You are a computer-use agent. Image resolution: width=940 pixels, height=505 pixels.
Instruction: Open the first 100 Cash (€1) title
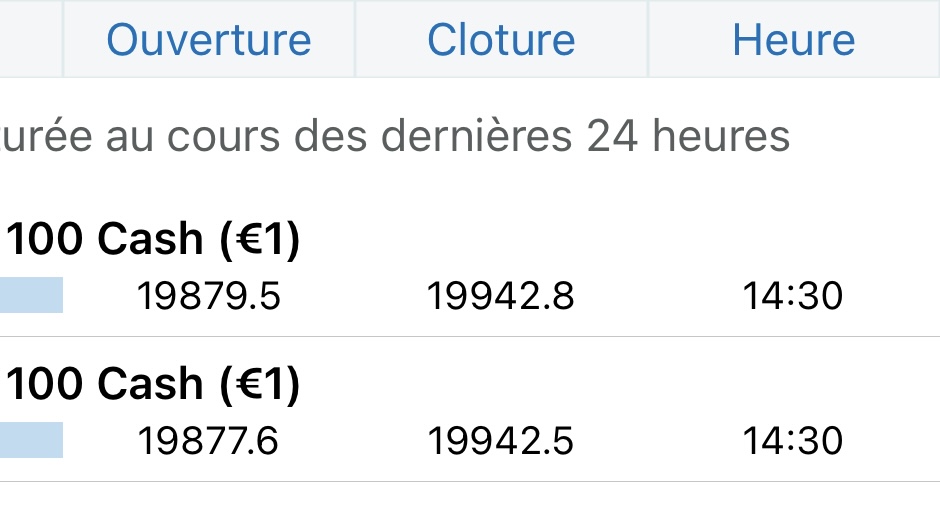coord(153,241)
